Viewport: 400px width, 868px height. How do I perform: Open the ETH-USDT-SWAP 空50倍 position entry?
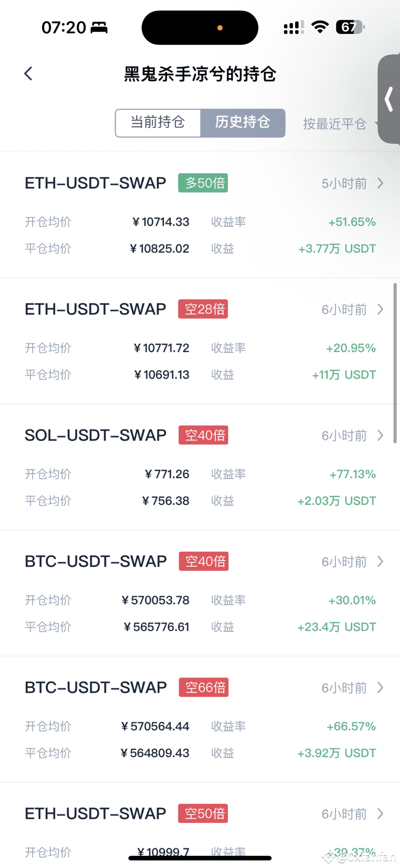point(200,825)
